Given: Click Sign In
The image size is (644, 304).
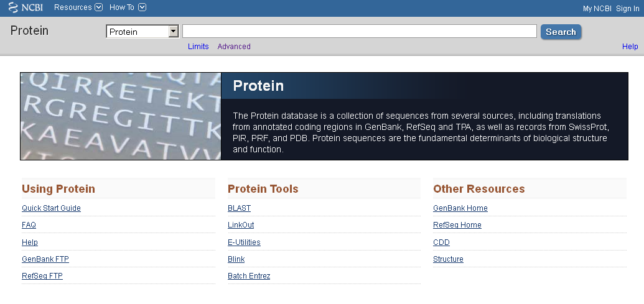Looking at the screenshot, I should 627,9.
